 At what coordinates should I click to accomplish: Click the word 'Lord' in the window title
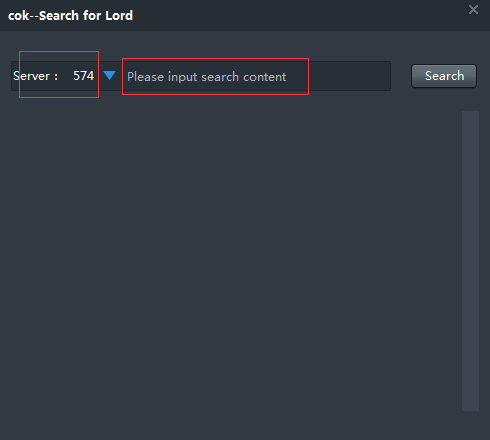[119, 15]
